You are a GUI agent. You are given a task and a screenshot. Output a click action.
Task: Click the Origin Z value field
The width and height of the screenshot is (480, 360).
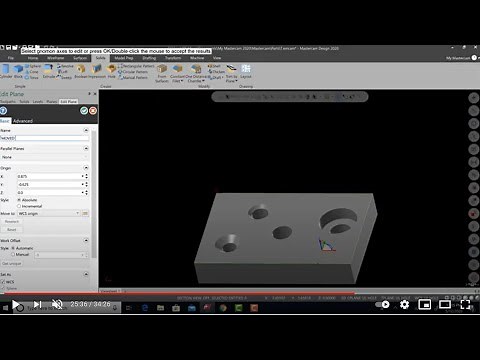point(49,192)
